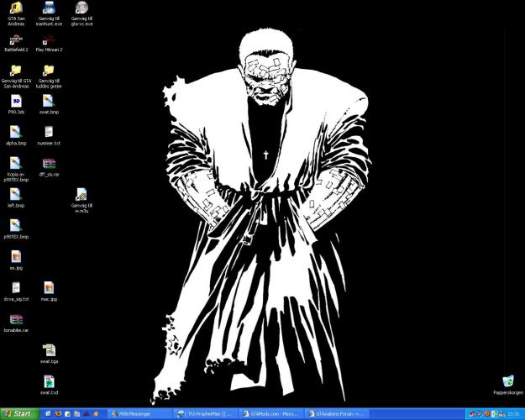Switch to GTAModo.com browser window

tap(272, 413)
